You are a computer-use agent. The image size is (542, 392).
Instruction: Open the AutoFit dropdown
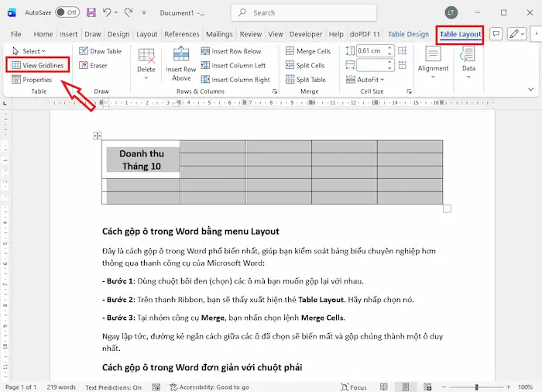click(x=365, y=80)
